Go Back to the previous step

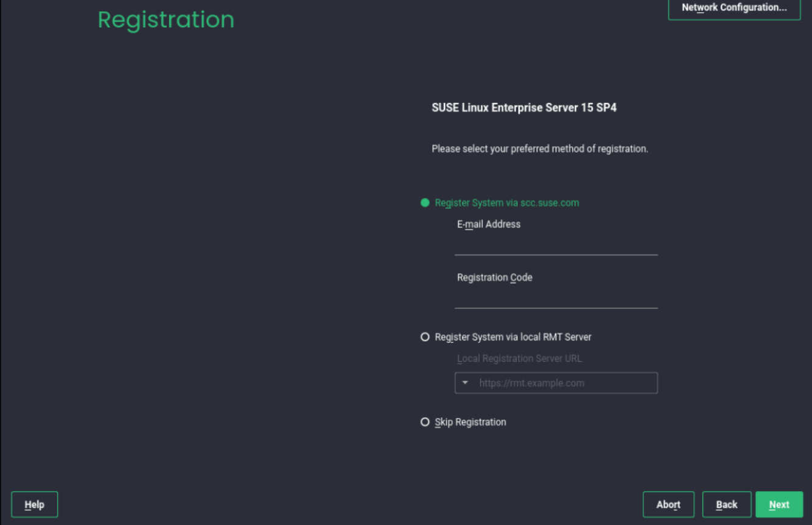coord(727,505)
